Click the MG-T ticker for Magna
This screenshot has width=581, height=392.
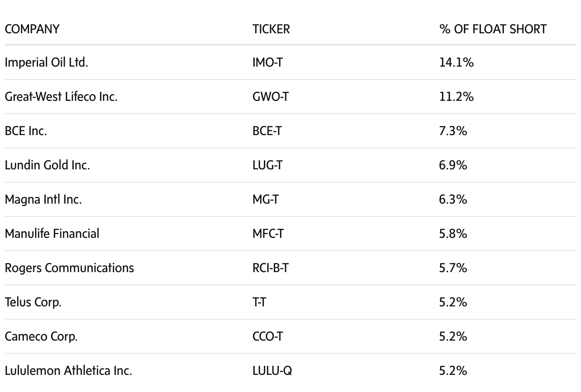(265, 199)
